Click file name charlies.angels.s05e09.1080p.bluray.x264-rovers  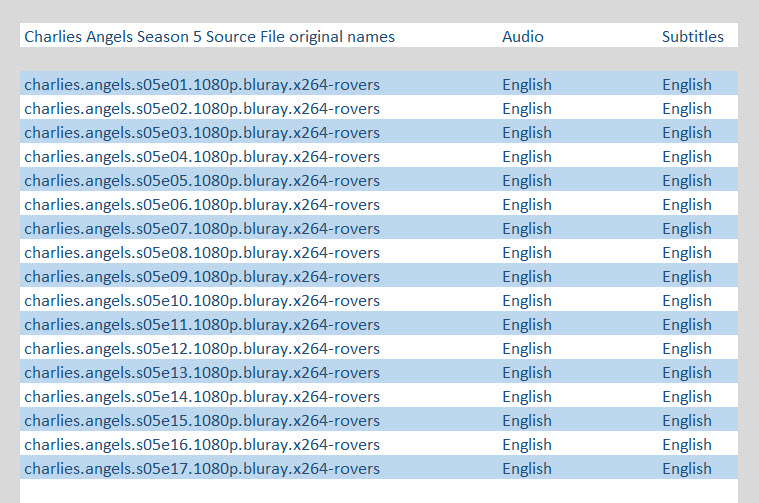coord(202,277)
